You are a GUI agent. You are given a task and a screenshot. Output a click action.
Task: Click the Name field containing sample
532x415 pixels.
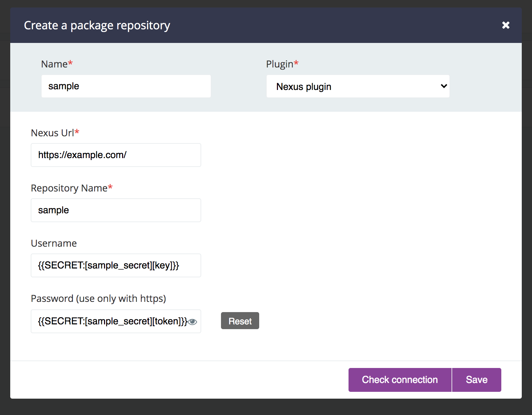(126, 86)
